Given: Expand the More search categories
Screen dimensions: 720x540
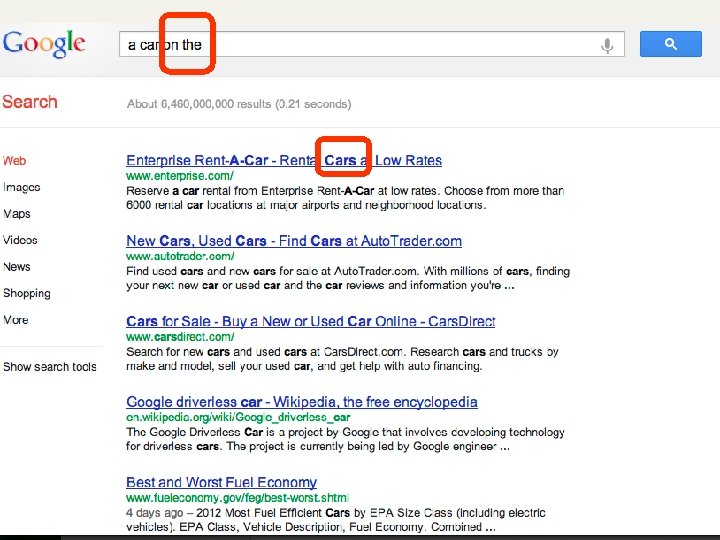Looking at the screenshot, I should pyautogui.click(x=16, y=320).
